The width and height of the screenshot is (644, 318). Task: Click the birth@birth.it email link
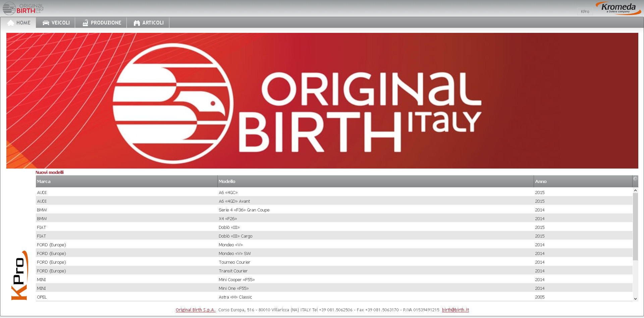coord(455,310)
